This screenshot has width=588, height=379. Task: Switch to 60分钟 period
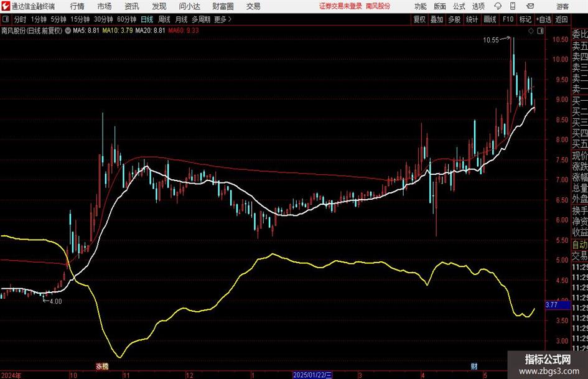(x=126, y=19)
